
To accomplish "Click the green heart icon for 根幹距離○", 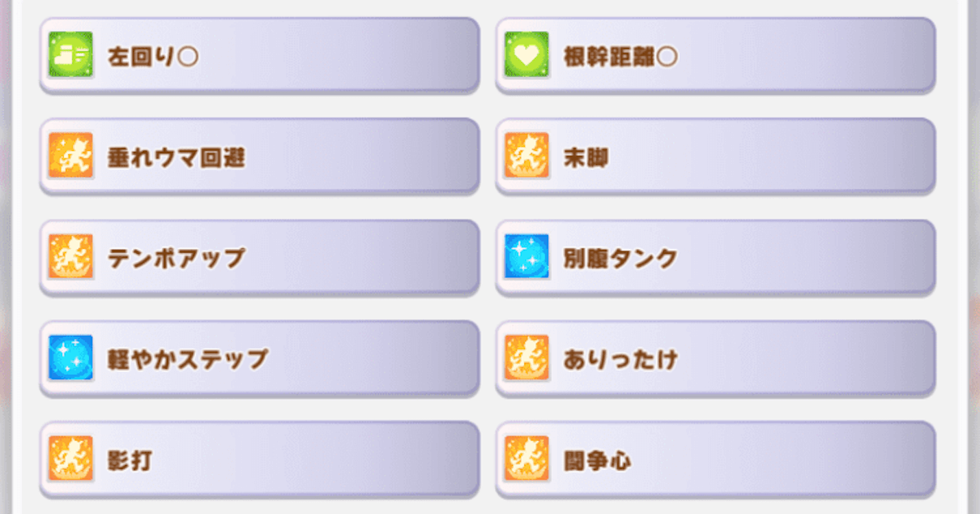I will click(527, 55).
